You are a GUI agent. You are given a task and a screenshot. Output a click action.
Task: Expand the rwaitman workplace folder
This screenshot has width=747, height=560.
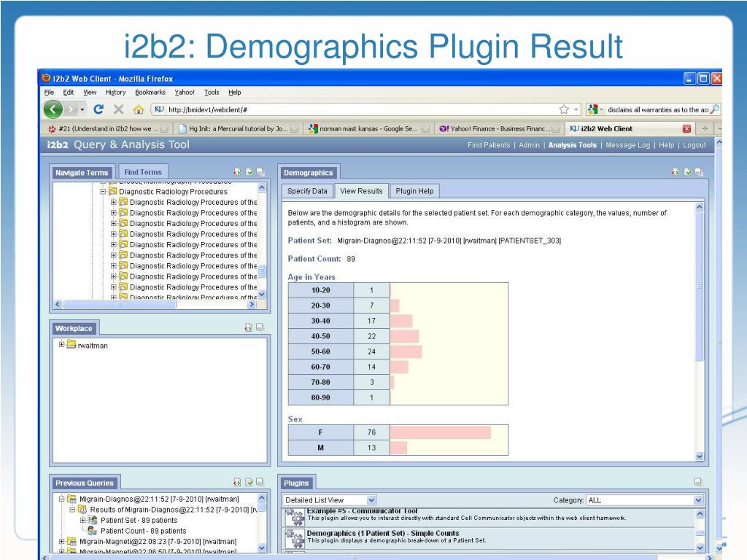[x=61, y=344]
